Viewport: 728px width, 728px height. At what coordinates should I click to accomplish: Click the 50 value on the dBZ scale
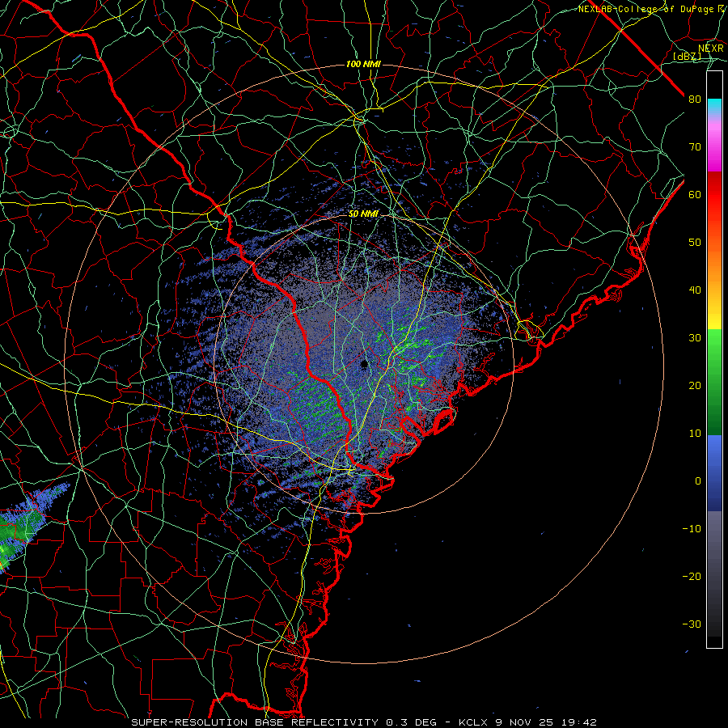coord(695,243)
